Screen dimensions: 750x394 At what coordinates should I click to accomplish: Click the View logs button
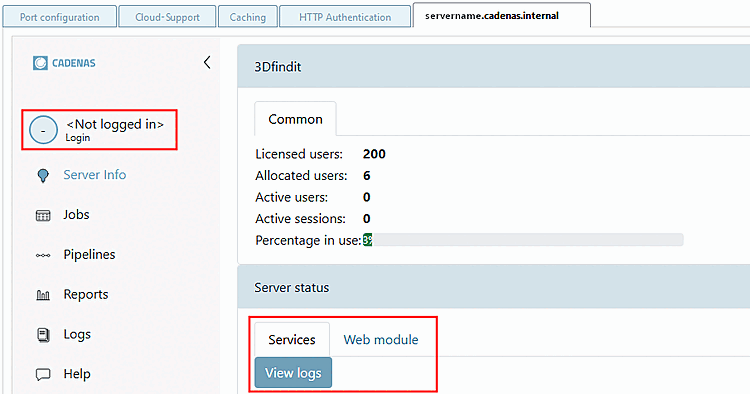(293, 372)
